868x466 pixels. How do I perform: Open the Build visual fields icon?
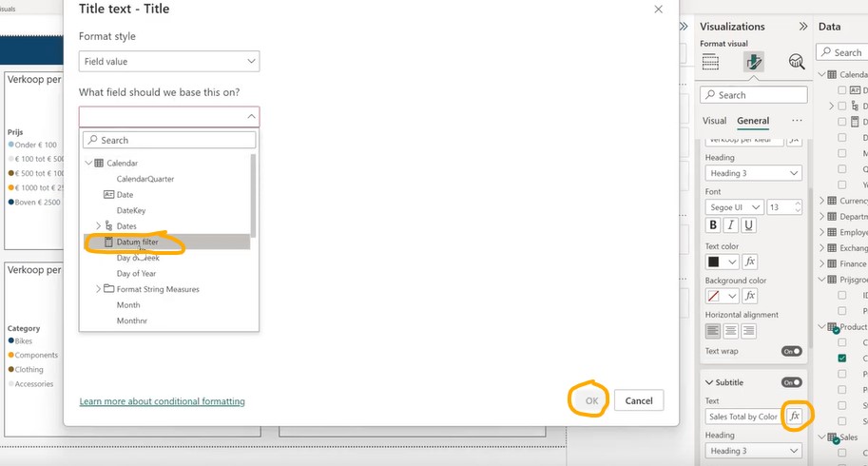(x=710, y=62)
